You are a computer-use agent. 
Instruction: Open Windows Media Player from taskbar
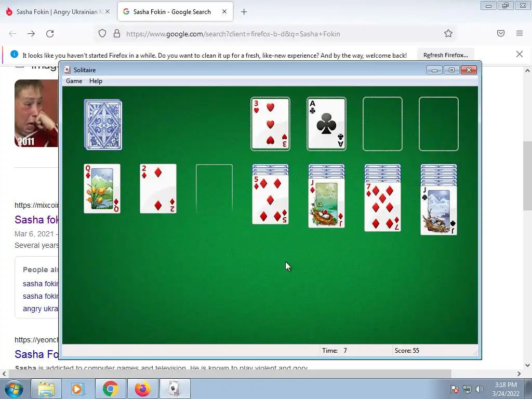click(x=78, y=389)
